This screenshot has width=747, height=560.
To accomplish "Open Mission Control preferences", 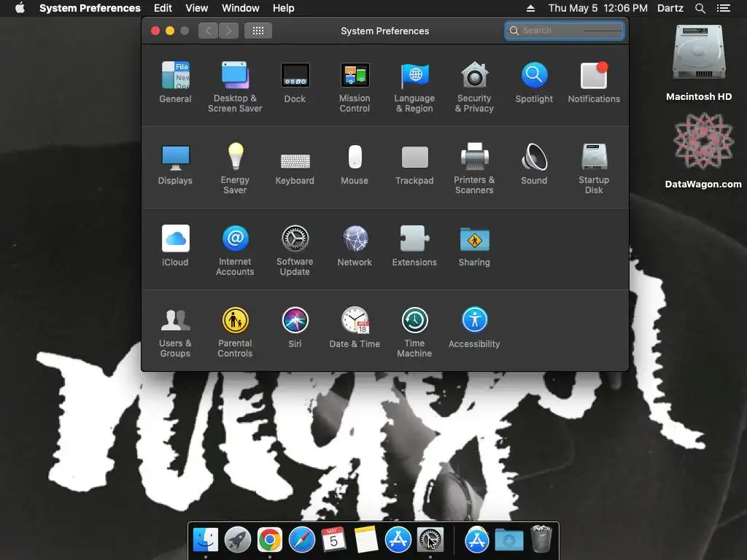I will click(x=355, y=87).
